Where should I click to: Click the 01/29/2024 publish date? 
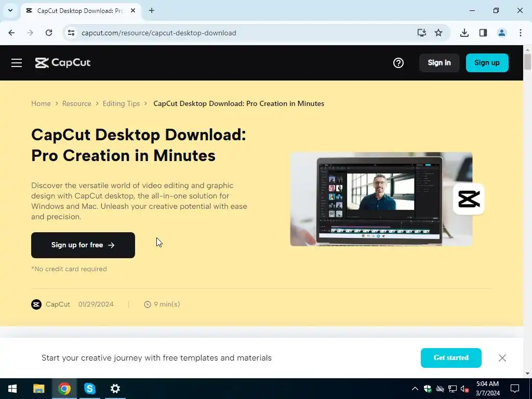click(96, 304)
